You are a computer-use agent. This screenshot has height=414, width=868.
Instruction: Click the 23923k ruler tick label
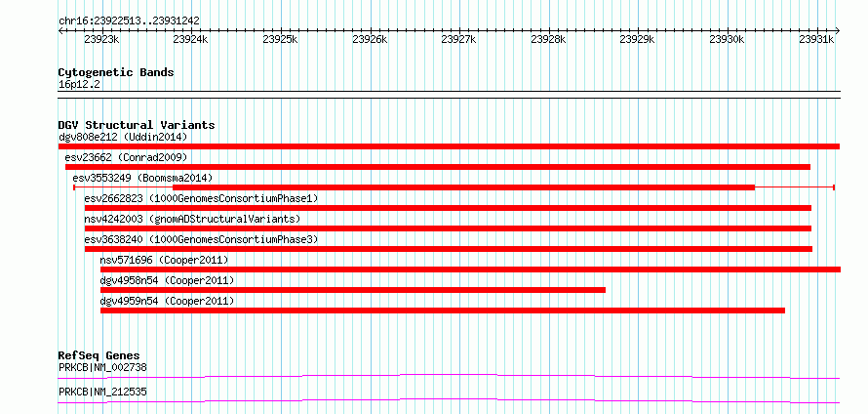pyautogui.click(x=101, y=39)
